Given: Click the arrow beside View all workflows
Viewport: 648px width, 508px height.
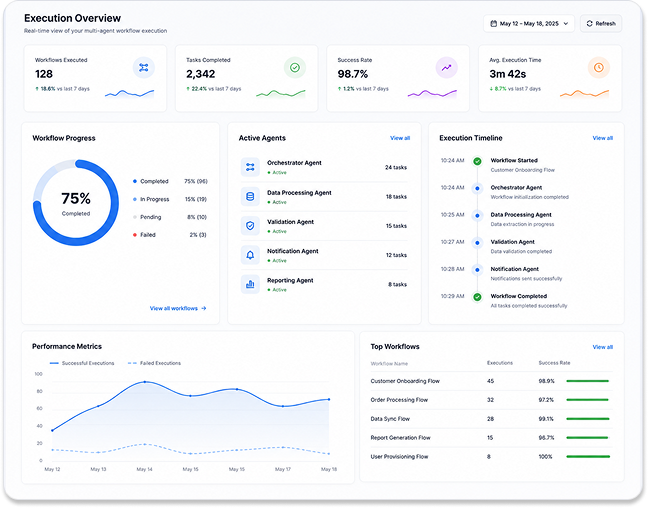Looking at the screenshot, I should tap(203, 308).
